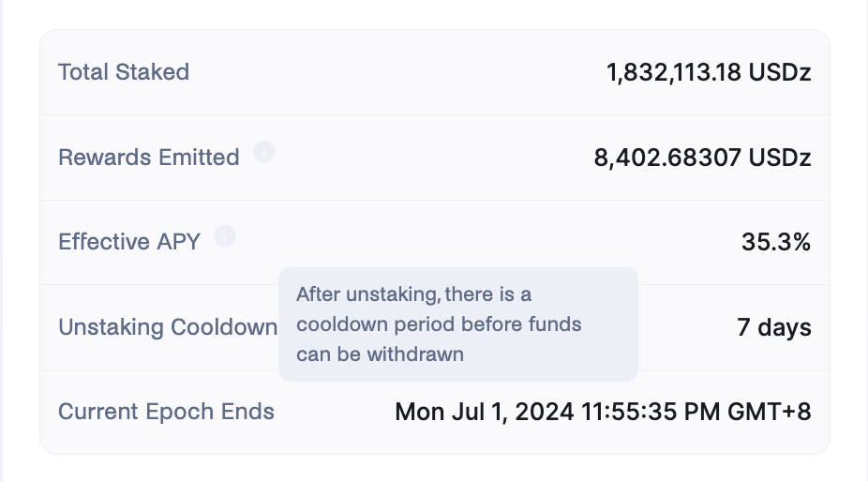Click tooltip line 'After unstaking, there is a'
This screenshot has height=482, width=868.
(x=414, y=294)
